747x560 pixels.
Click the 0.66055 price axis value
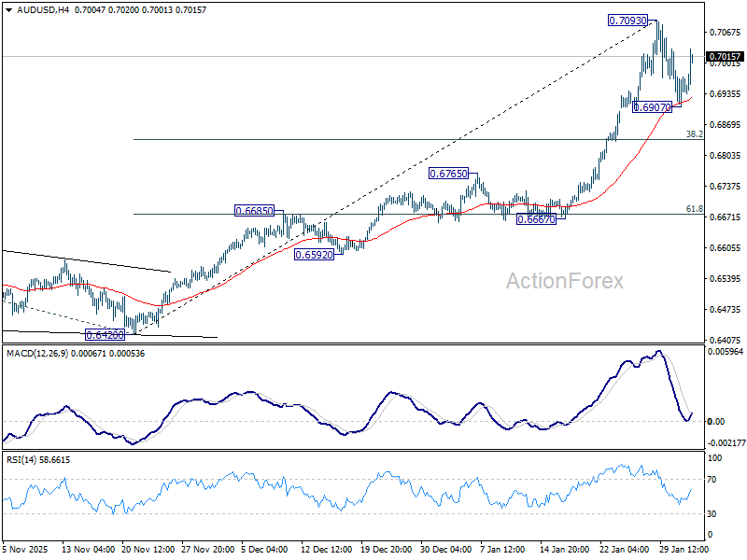pyautogui.click(x=726, y=247)
